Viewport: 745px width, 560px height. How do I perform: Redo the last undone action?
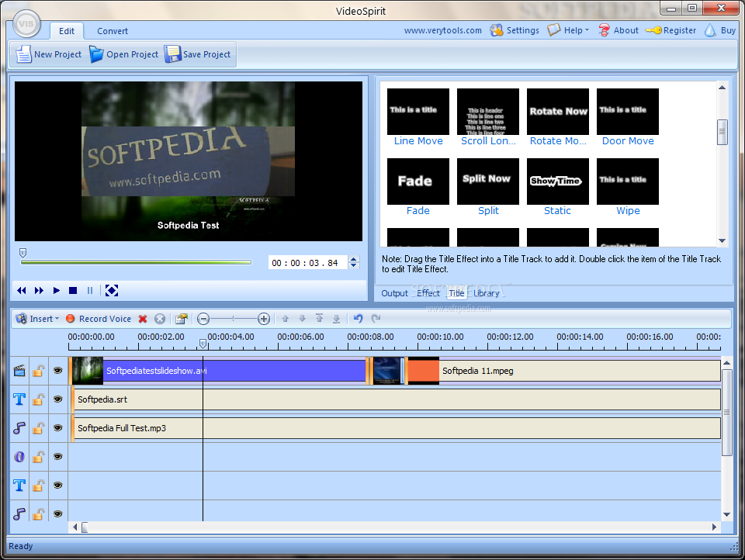[376, 318]
